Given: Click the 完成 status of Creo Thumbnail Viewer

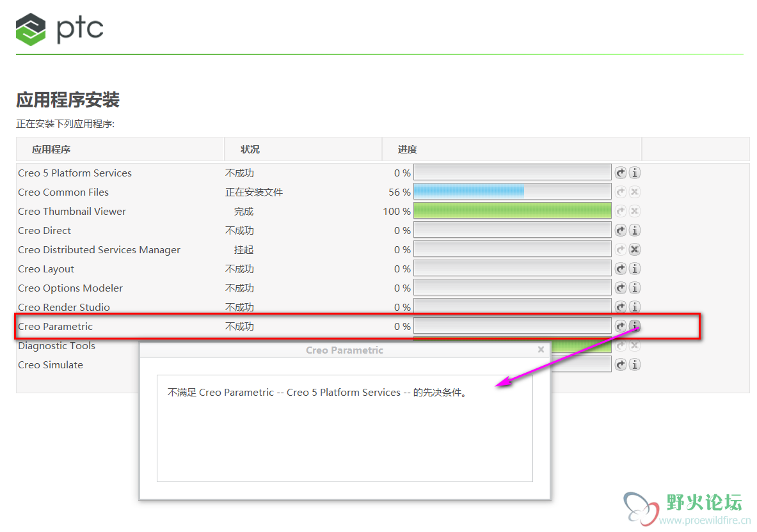Looking at the screenshot, I should click(244, 211).
